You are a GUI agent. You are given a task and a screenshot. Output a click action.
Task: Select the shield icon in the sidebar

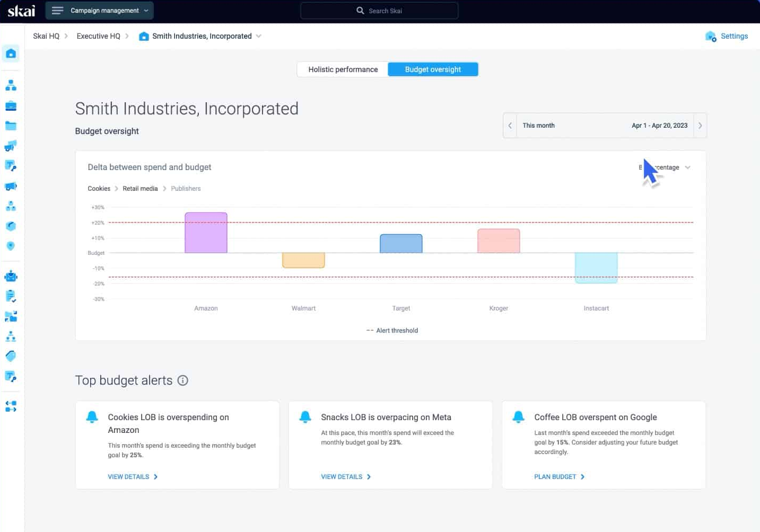[x=11, y=246]
